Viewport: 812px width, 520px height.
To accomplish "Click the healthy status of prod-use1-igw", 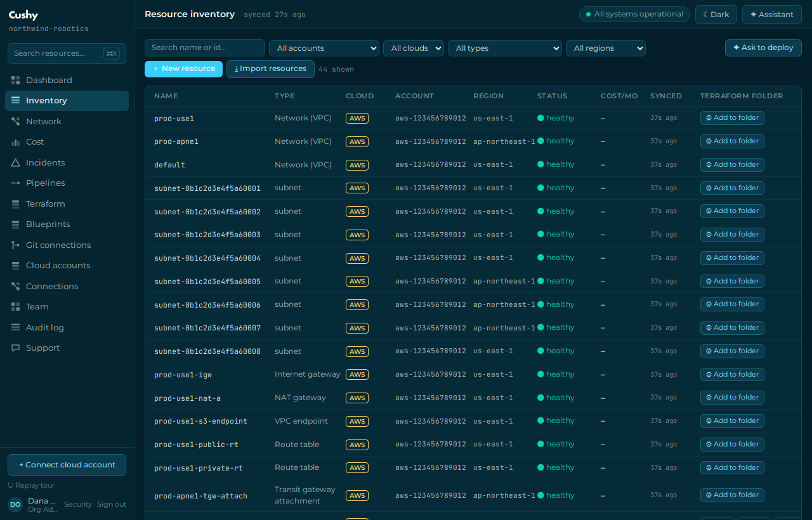I will [x=556, y=375].
